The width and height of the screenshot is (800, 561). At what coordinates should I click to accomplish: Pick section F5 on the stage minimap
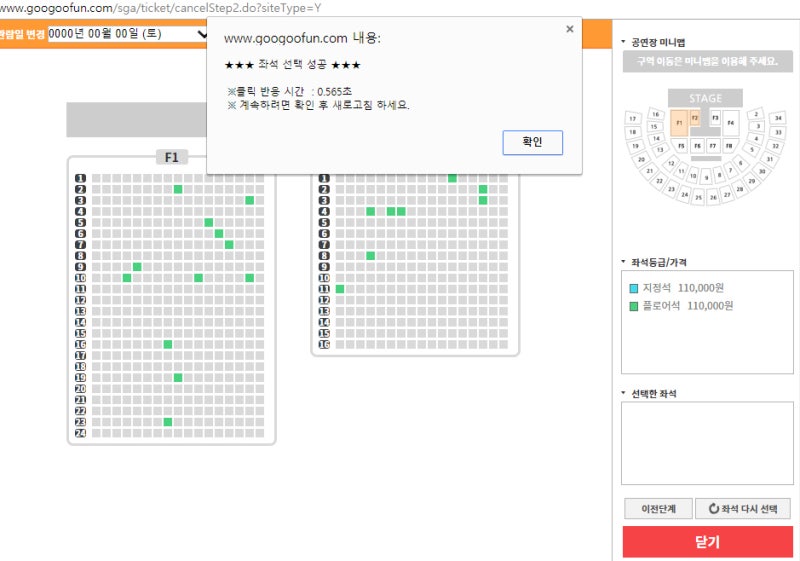point(681,146)
